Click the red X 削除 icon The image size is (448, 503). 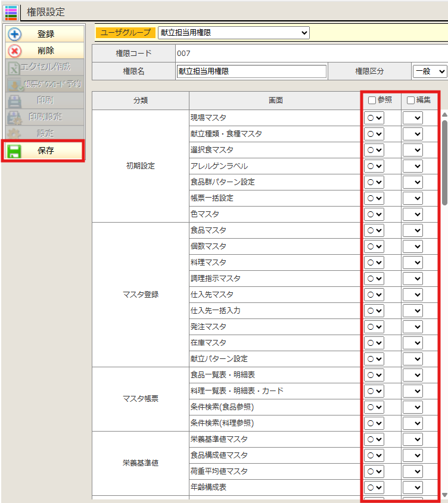tap(15, 51)
